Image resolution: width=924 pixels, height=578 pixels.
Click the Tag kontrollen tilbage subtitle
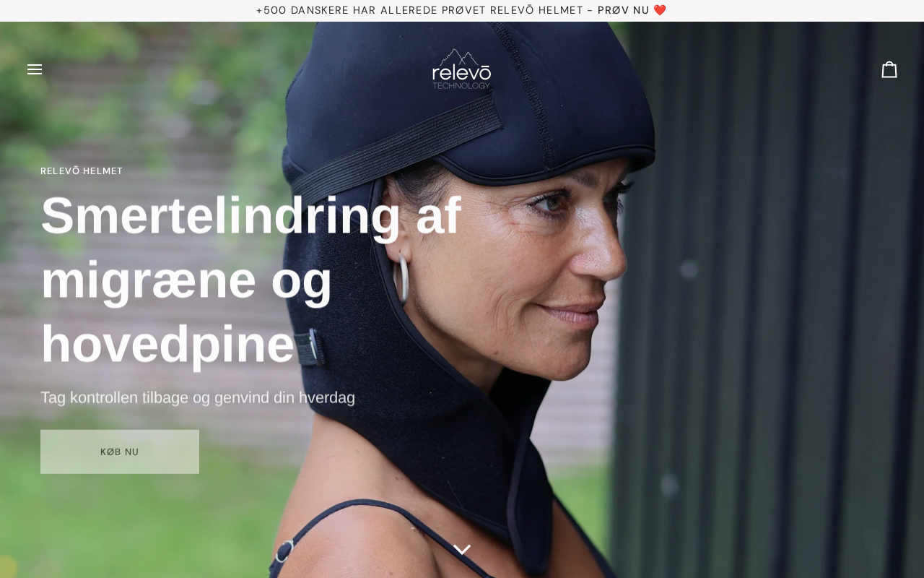pos(198,397)
